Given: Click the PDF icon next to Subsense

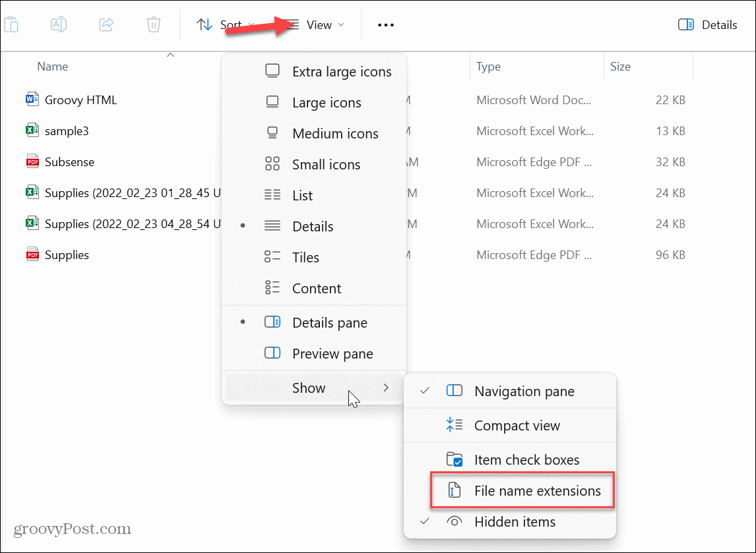Looking at the screenshot, I should pos(32,162).
